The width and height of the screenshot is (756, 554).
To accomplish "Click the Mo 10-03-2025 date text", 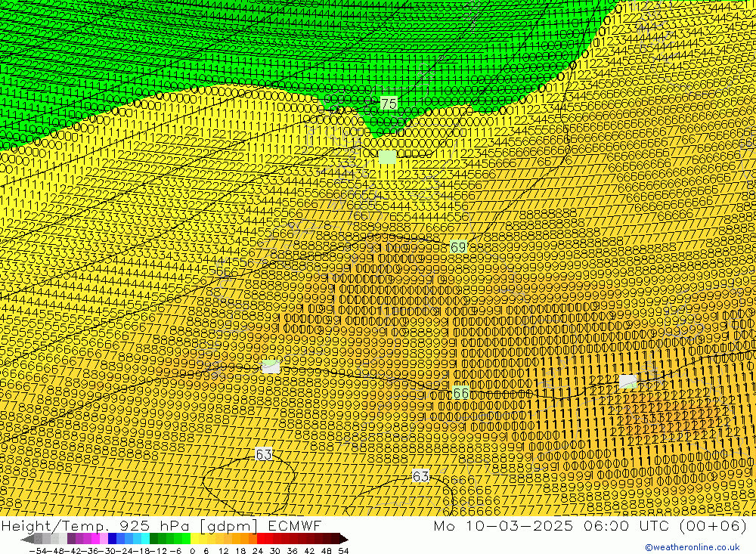I will click(x=503, y=525).
